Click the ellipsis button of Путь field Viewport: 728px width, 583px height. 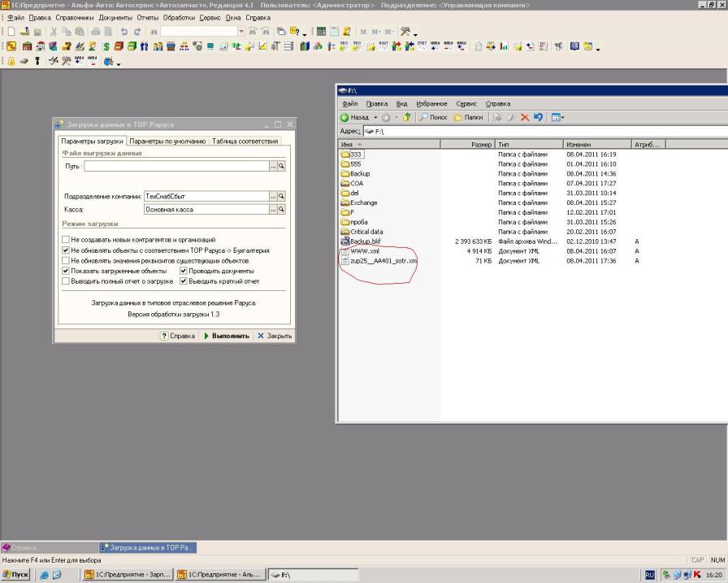[273, 166]
